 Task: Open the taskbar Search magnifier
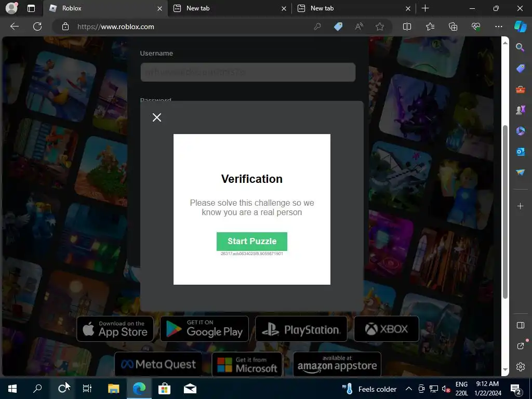[37, 389]
